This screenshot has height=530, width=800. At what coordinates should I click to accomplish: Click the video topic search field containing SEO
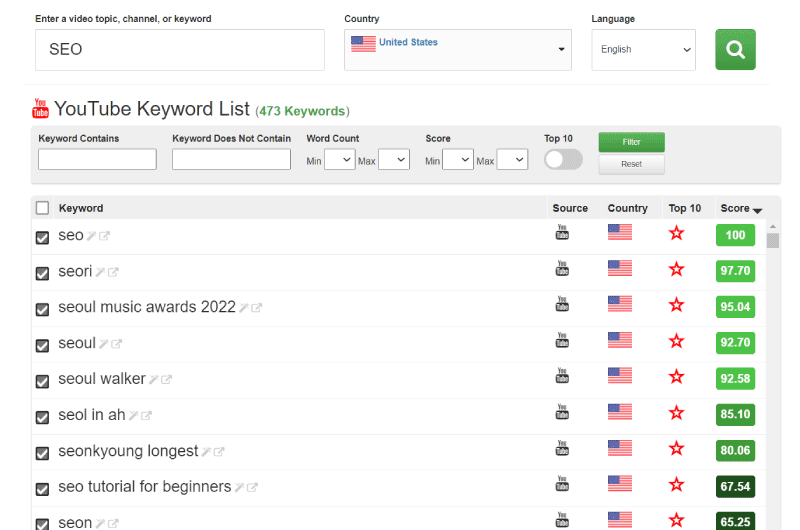point(180,49)
